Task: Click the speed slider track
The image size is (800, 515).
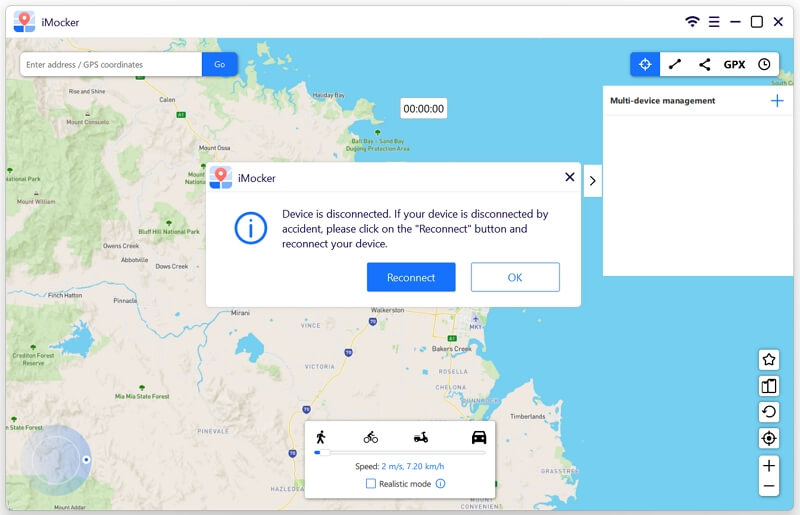Action: pyautogui.click(x=400, y=452)
